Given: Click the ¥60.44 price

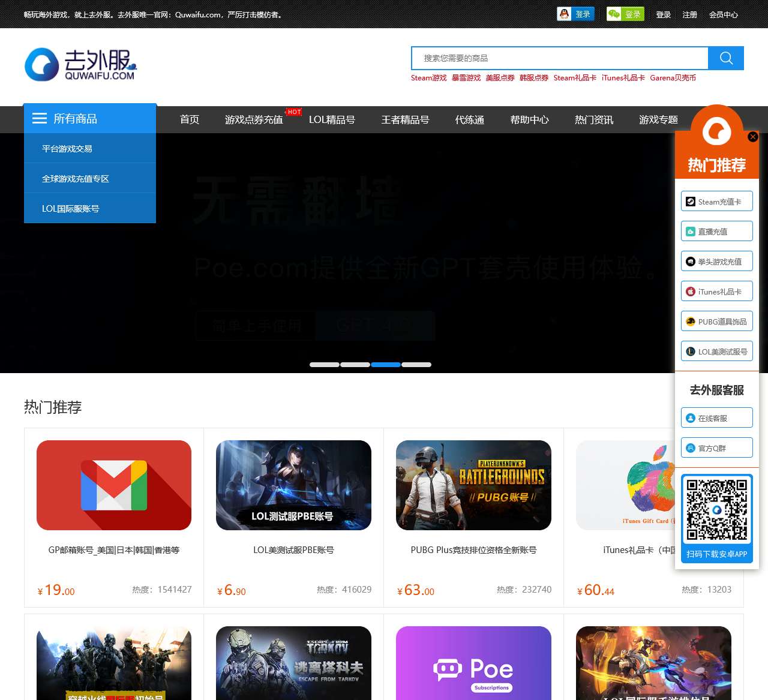Looking at the screenshot, I should pyautogui.click(x=596, y=590).
